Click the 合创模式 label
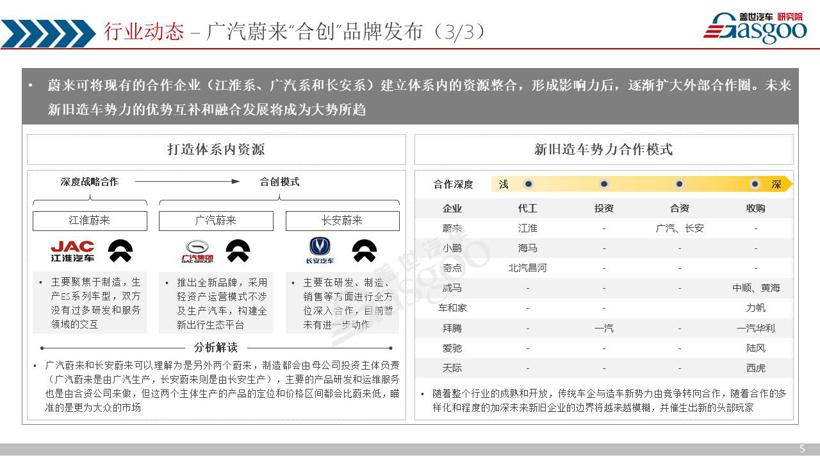This screenshot has width=820, height=461. 279,182
